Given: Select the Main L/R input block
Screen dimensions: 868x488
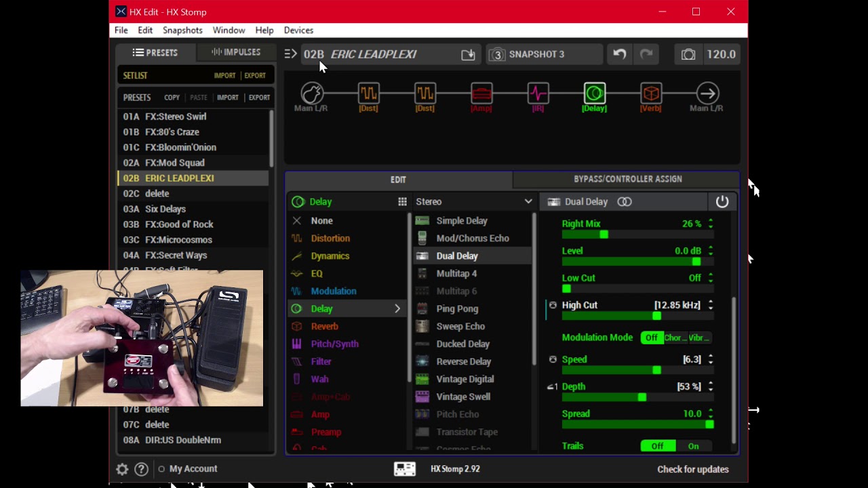Looking at the screenshot, I should 312,94.
